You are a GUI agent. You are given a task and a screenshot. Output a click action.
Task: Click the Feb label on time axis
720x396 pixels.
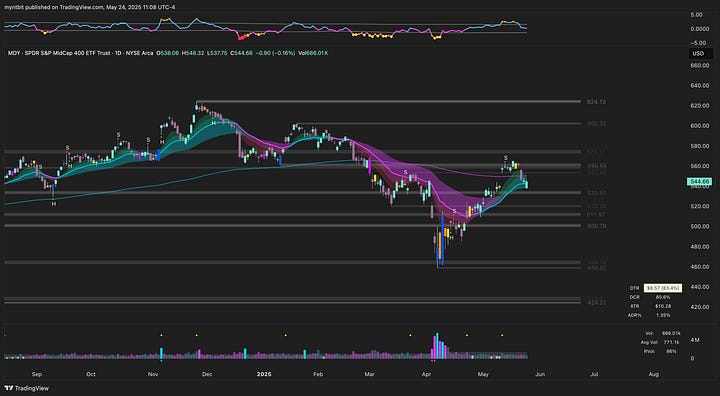coord(319,374)
